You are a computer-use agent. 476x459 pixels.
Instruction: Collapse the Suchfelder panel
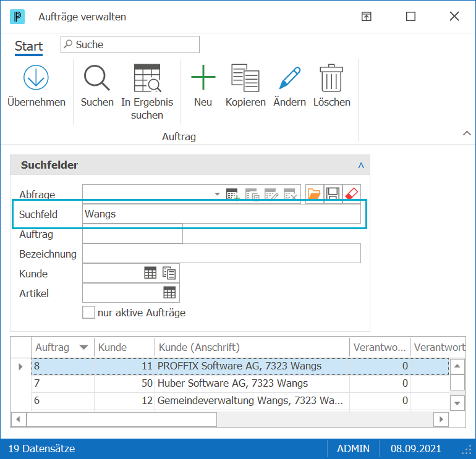[x=361, y=166]
